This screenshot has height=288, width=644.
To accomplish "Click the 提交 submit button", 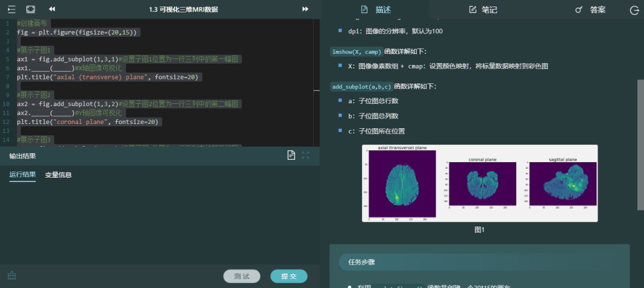I will click(x=289, y=277).
